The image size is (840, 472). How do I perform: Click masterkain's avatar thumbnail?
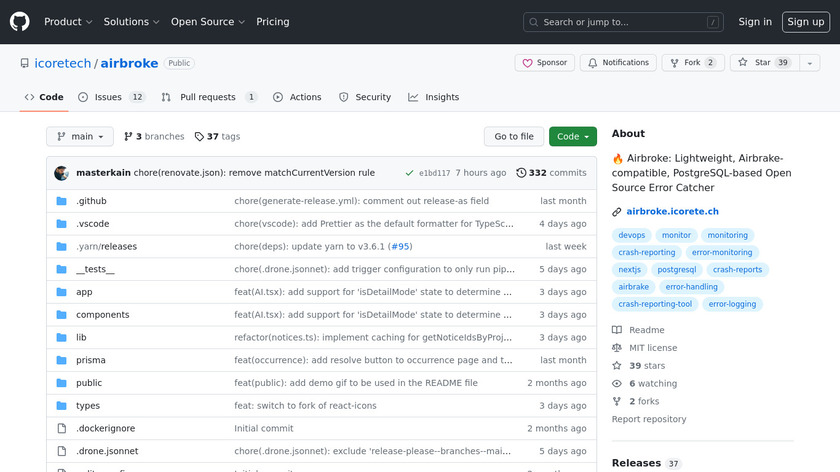pyautogui.click(x=62, y=173)
